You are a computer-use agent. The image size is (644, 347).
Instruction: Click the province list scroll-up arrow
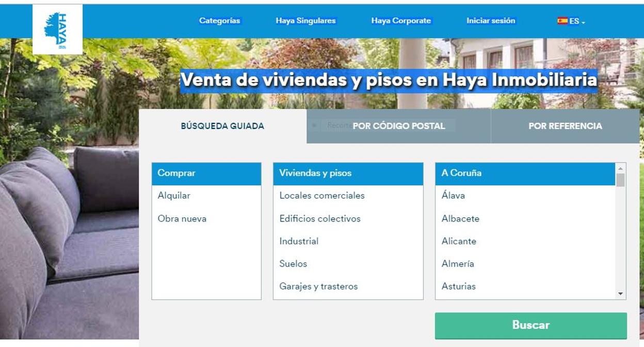click(x=620, y=169)
